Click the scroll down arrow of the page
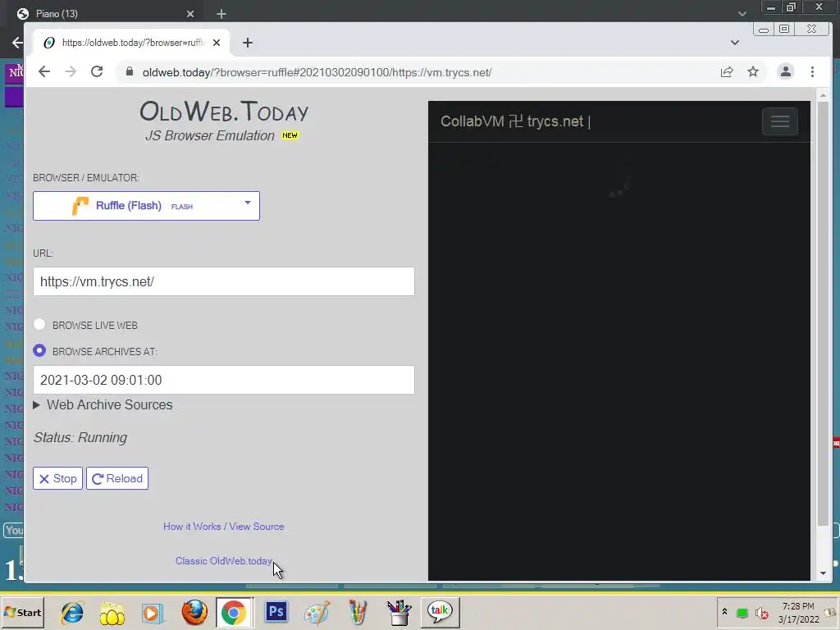Screen dimensions: 840x630 pos(823,573)
